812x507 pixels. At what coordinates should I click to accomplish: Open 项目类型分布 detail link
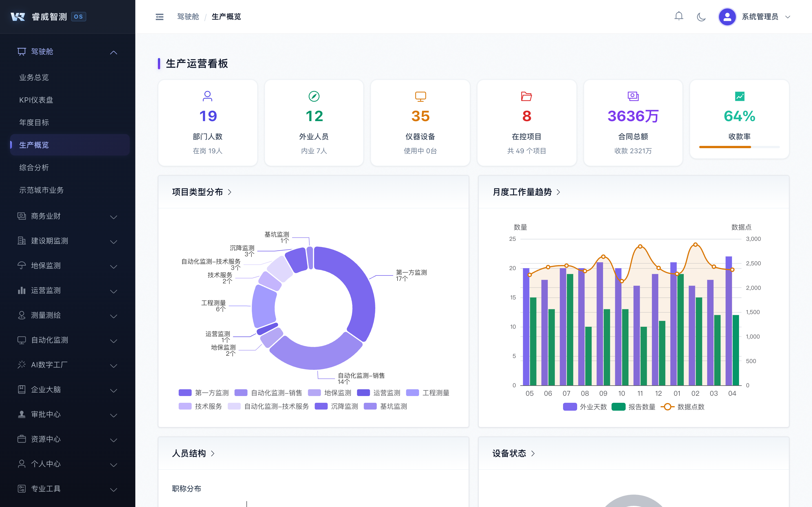(x=202, y=192)
